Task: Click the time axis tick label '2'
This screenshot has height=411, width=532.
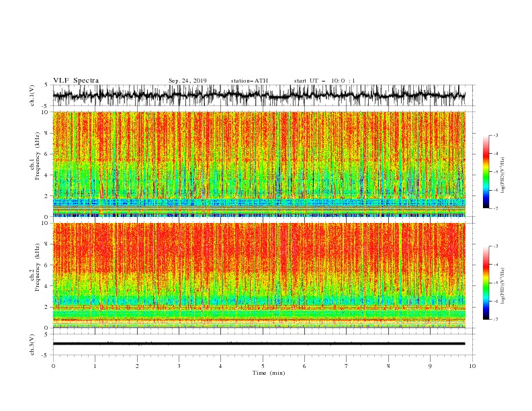Action: pyautogui.click(x=137, y=366)
